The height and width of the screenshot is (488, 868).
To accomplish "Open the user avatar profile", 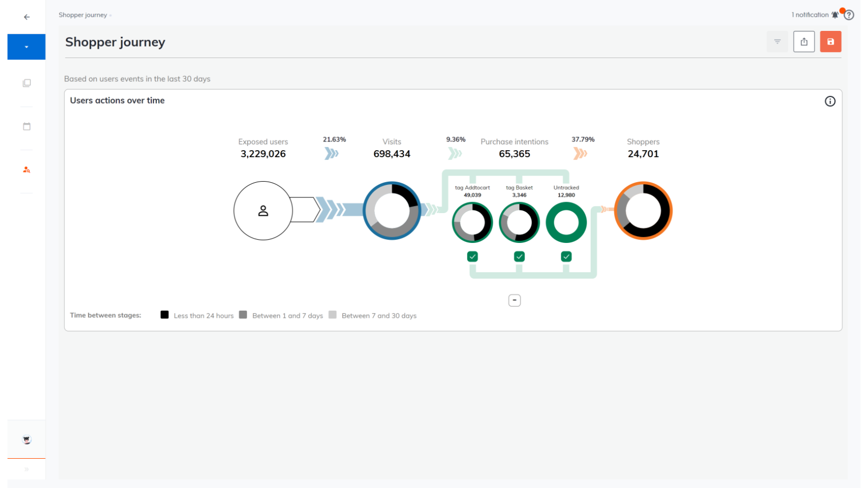I will tap(27, 440).
